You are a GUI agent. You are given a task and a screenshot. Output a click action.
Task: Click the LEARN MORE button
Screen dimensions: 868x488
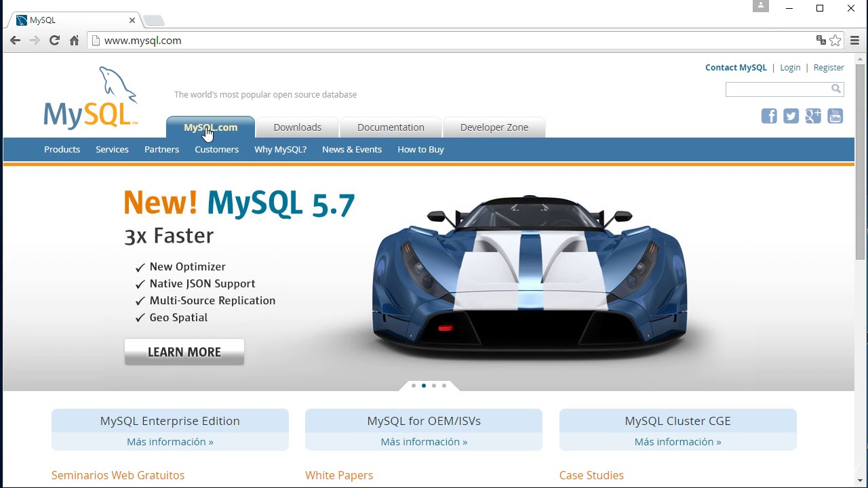pos(184,352)
